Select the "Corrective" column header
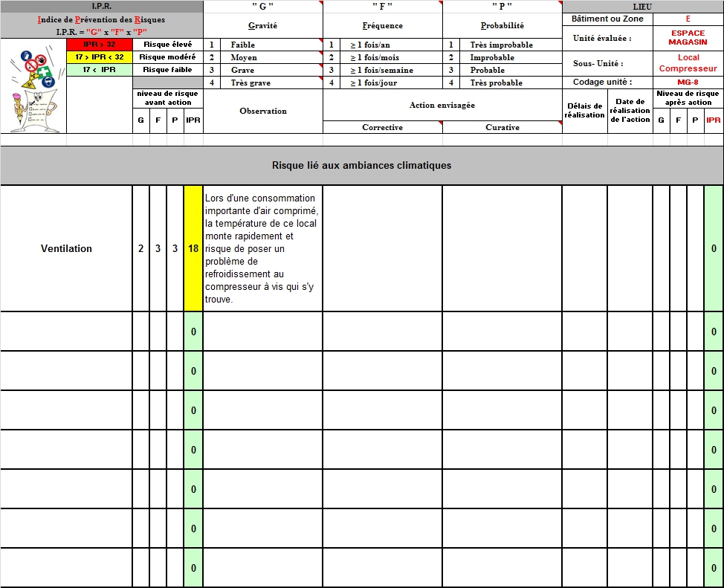Viewport: 724px width, 588px height. [x=382, y=128]
